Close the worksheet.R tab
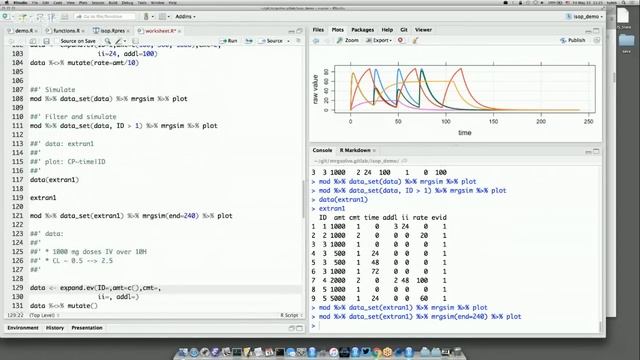The height and width of the screenshot is (360, 640). point(179,31)
